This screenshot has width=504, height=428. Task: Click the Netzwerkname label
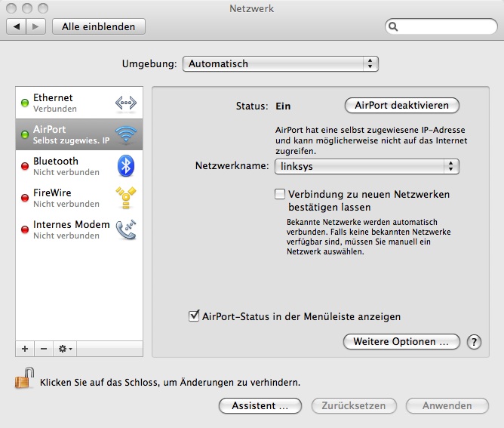tap(232, 166)
